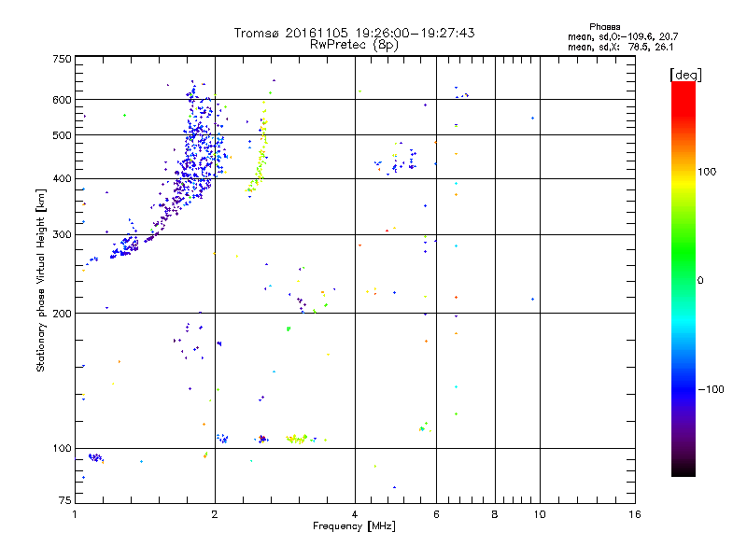Click the x-axis tick label '16'
Viewport: 747px width, 560px height.
(635, 514)
